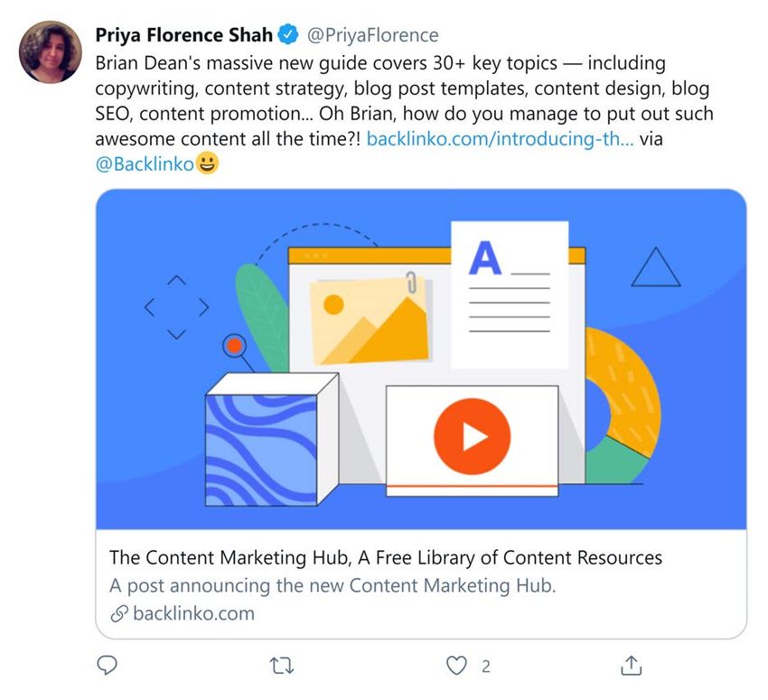
Task: Open the Content Marketing Hub card title
Action: click(x=386, y=557)
